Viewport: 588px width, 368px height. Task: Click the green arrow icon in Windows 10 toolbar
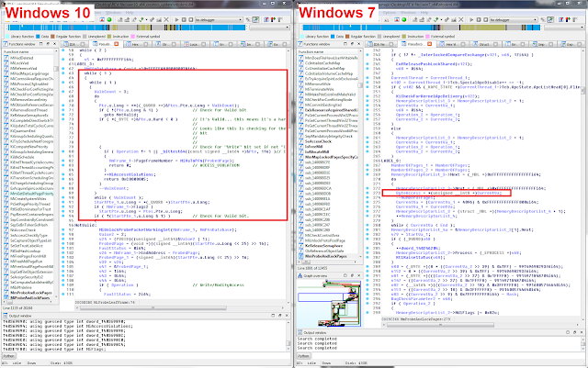click(141, 19)
